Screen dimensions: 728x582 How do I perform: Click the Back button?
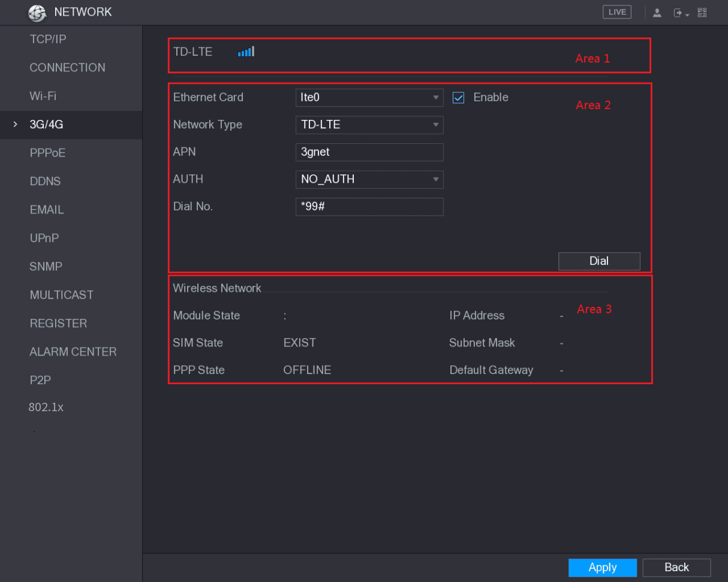coord(676,568)
